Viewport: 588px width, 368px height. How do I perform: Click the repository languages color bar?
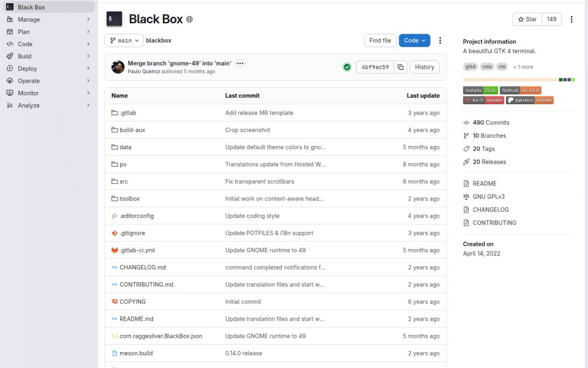coord(519,80)
